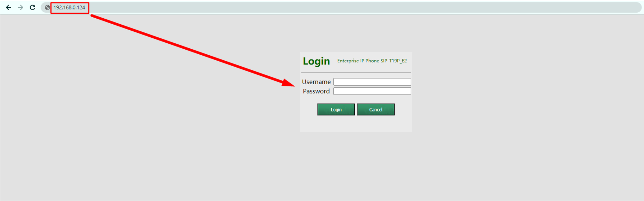Image resolution: width=644 pixels, height=201 pixels.
Task: Click the Password label text
Action: [316, 91]
